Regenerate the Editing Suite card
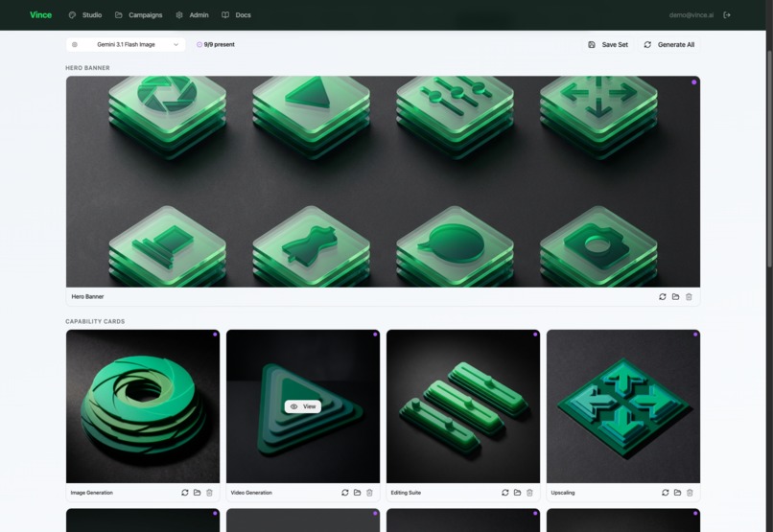 pos(505,493)
